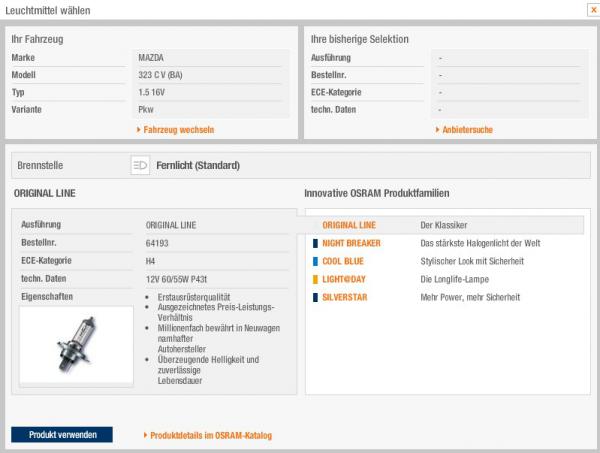Click the navy SILVERSTAR color marker
Image resolution: width=600 pixels, height=453 pixels.
[316, 297]
